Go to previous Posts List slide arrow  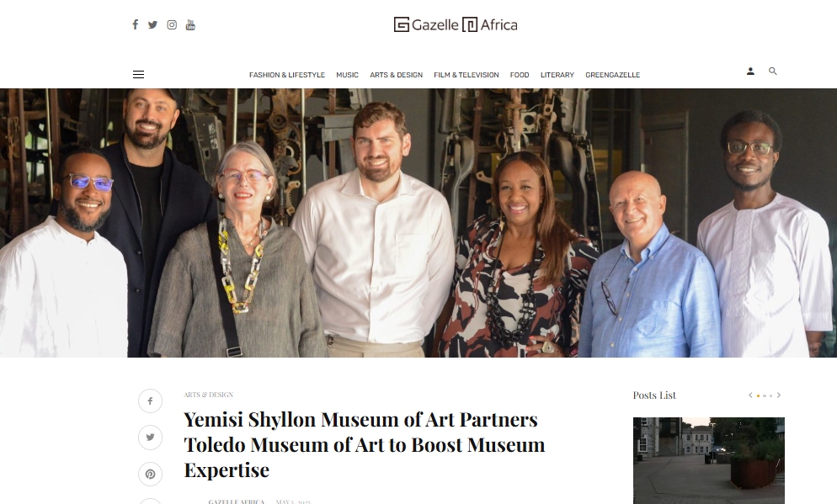click(750, 395)
